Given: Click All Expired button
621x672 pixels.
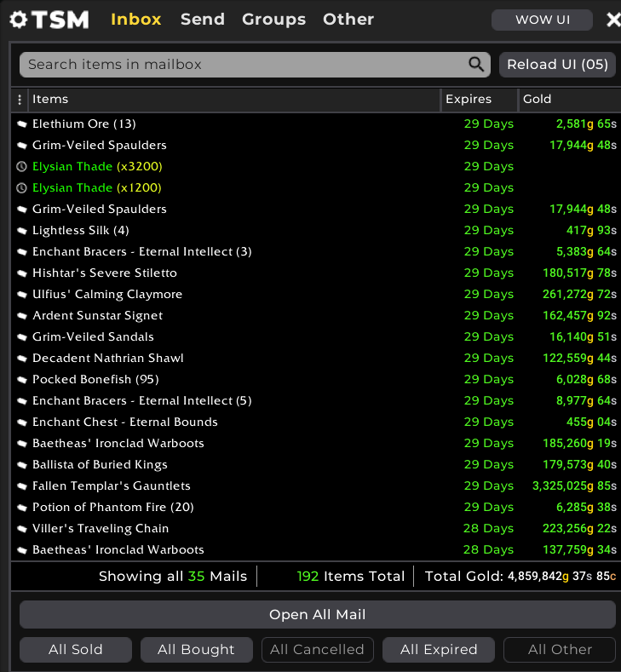Looking at the screenshot, I should [x=439, y=650].
